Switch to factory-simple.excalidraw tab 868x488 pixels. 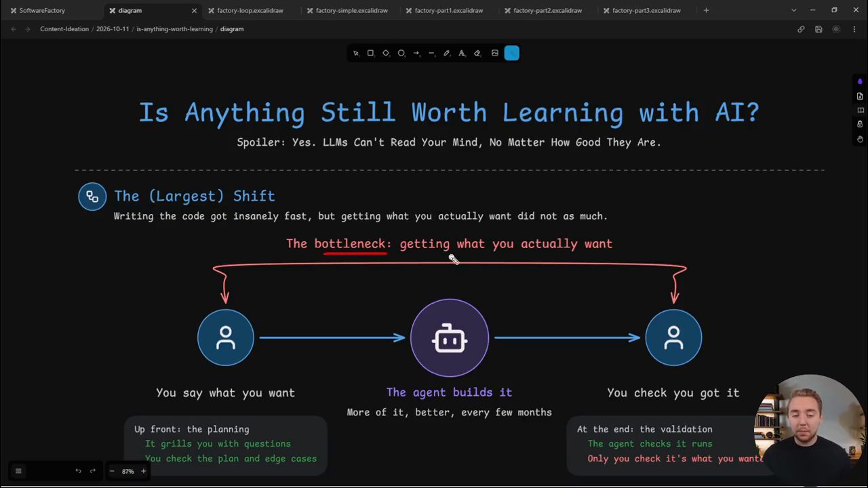coord(349,10)
